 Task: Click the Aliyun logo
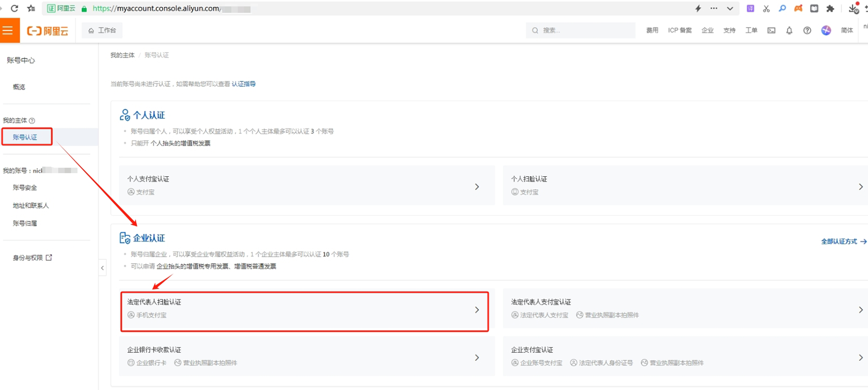(48, 31)
